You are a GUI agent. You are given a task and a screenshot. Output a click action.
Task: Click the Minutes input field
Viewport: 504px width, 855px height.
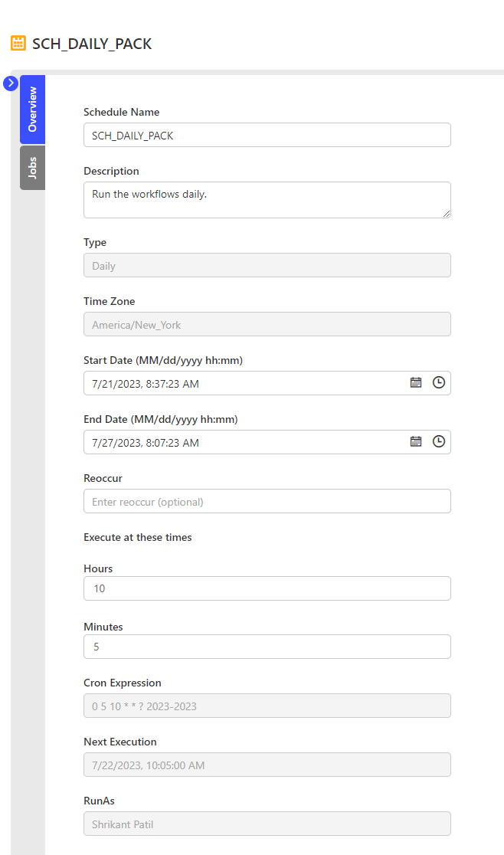(x=267, y=647)
